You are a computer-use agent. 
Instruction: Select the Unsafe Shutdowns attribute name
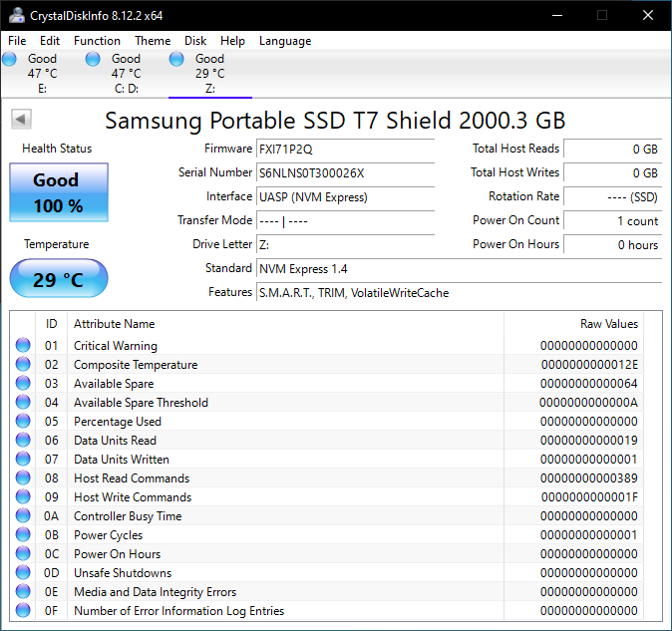tap(123, 573)
